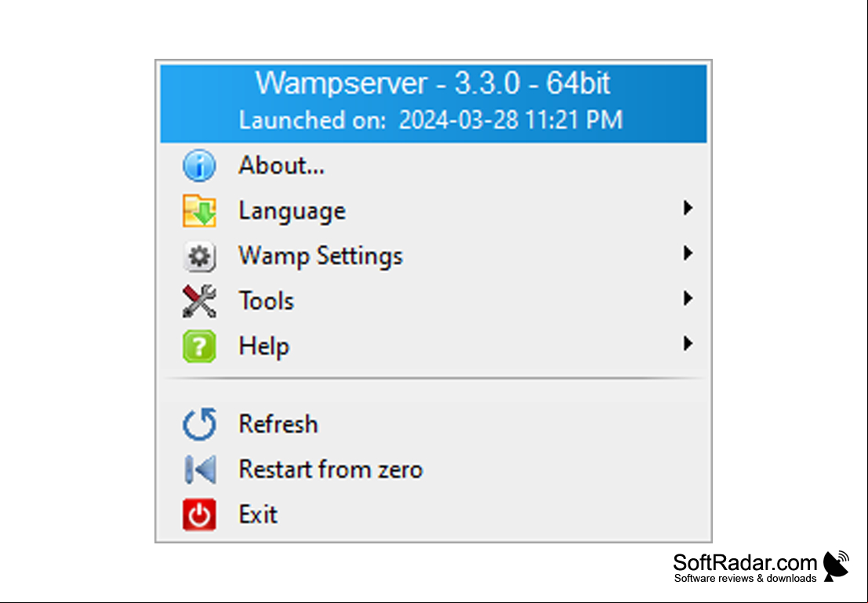Click the green Help question mark icon
The height and width of the screenshot is (603, 868).
coord(199,347)
